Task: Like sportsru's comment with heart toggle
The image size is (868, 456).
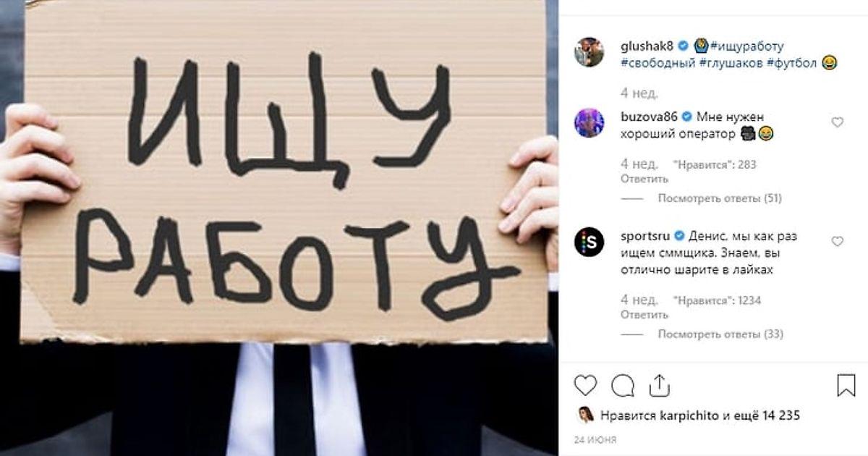Action: click(837, 242)
